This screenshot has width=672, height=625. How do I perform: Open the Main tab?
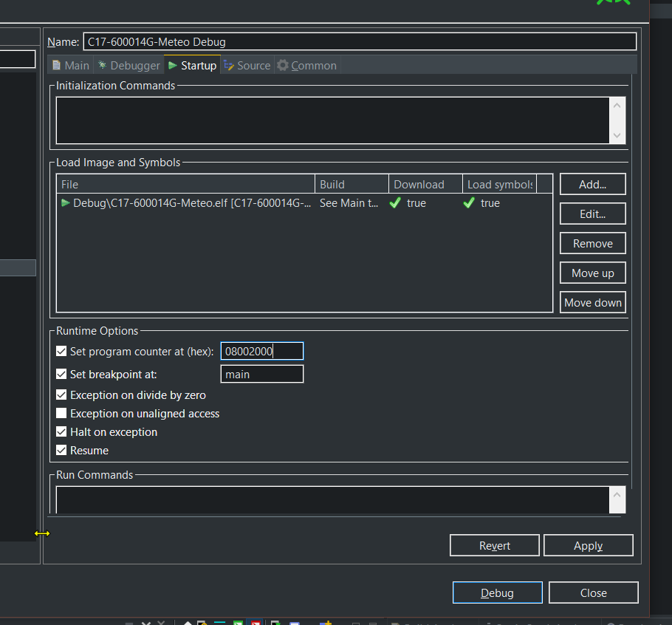click(x=71, y=65)
